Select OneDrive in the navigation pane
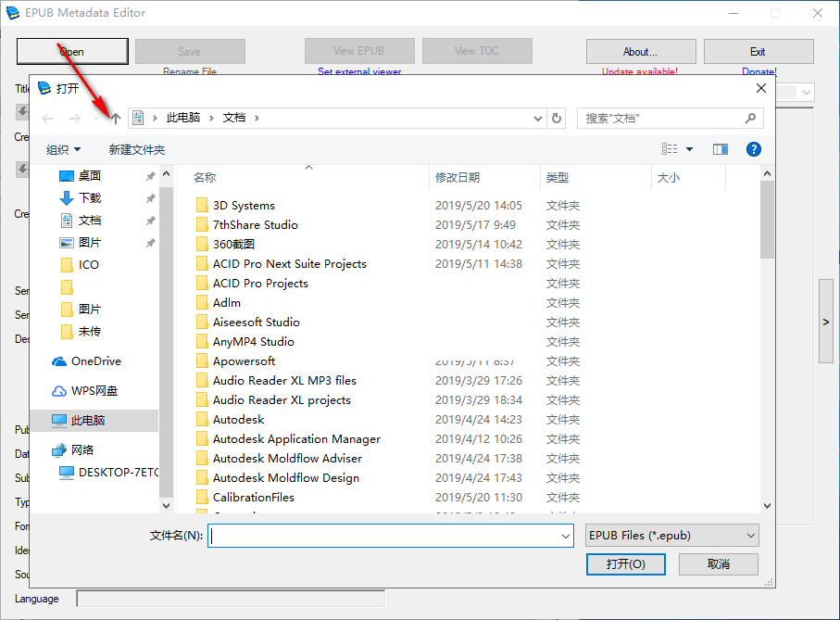The height and width of the screenshot is (620, 840). pyautogui.click(x=96, y=361)
